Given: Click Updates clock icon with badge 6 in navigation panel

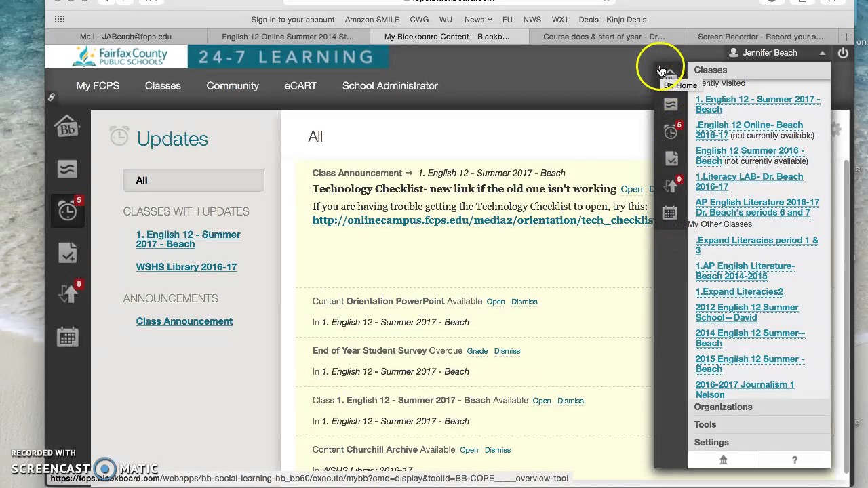Looking at the screenshot, I should [x=671, y=131].
